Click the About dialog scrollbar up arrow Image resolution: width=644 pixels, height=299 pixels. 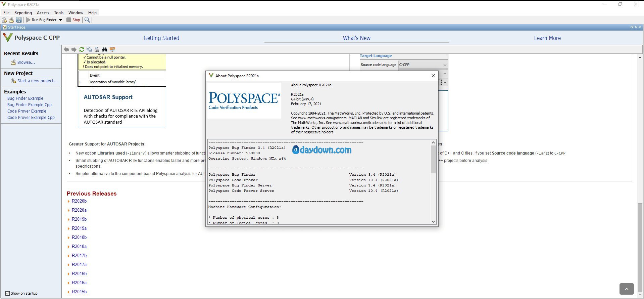point(433,143)
